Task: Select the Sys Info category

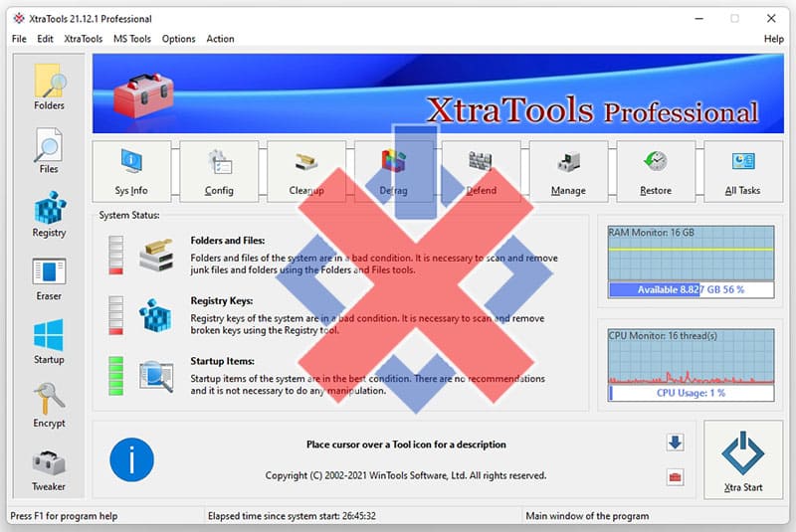Action: tap(131, 172)
